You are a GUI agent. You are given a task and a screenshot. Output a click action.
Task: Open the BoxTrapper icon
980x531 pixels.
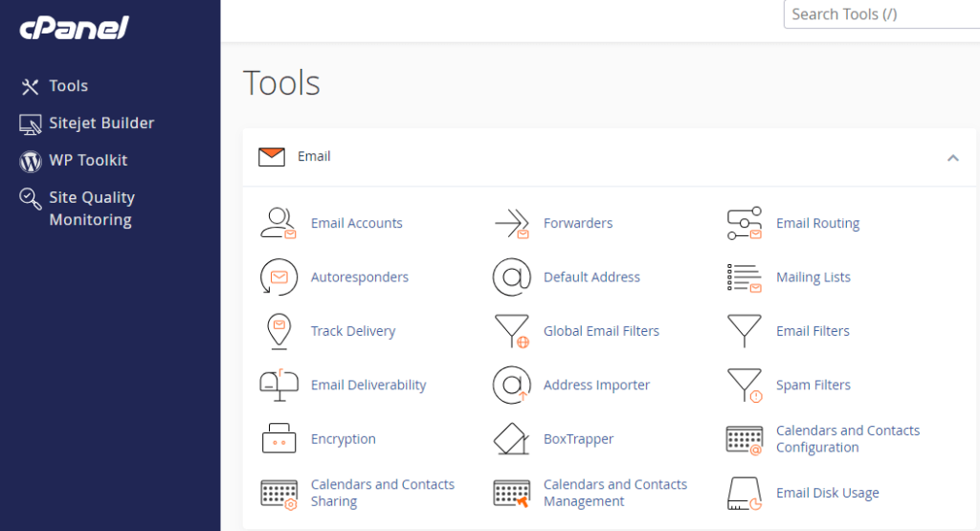[511, 439]
